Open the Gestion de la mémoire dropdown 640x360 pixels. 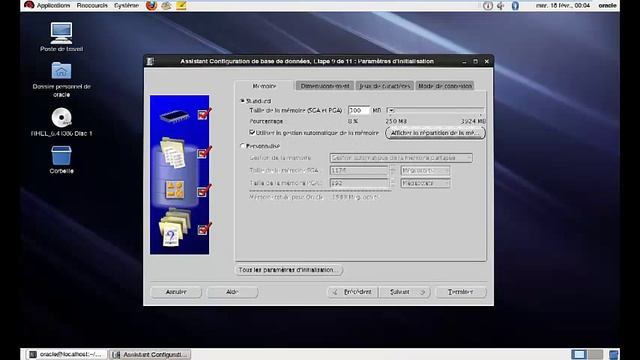(x=401, y=158)
